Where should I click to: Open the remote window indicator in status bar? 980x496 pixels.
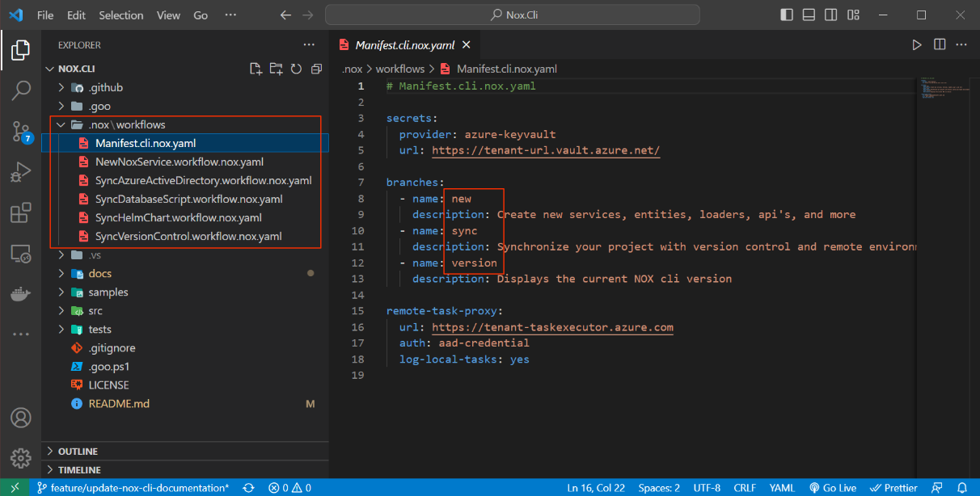(x=15, y=488)
